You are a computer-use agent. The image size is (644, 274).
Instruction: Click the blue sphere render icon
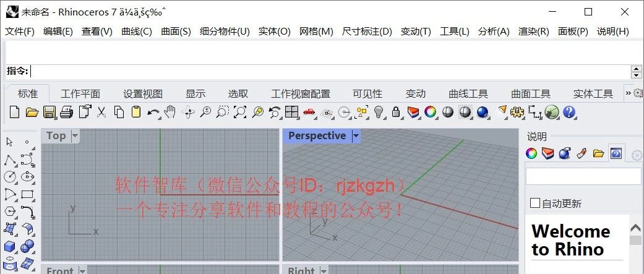(x=483, y=112)
